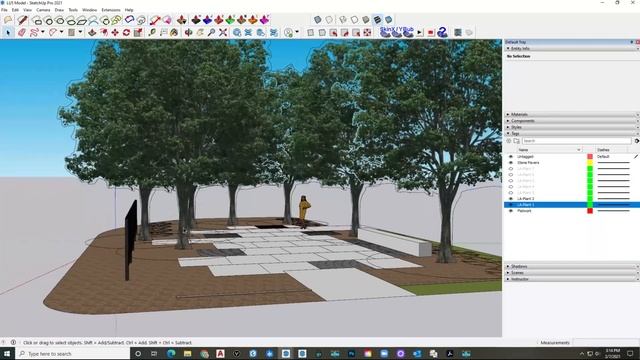Click the taskbar search box
The width and height of the screenshot is (640, 360).
73,353
